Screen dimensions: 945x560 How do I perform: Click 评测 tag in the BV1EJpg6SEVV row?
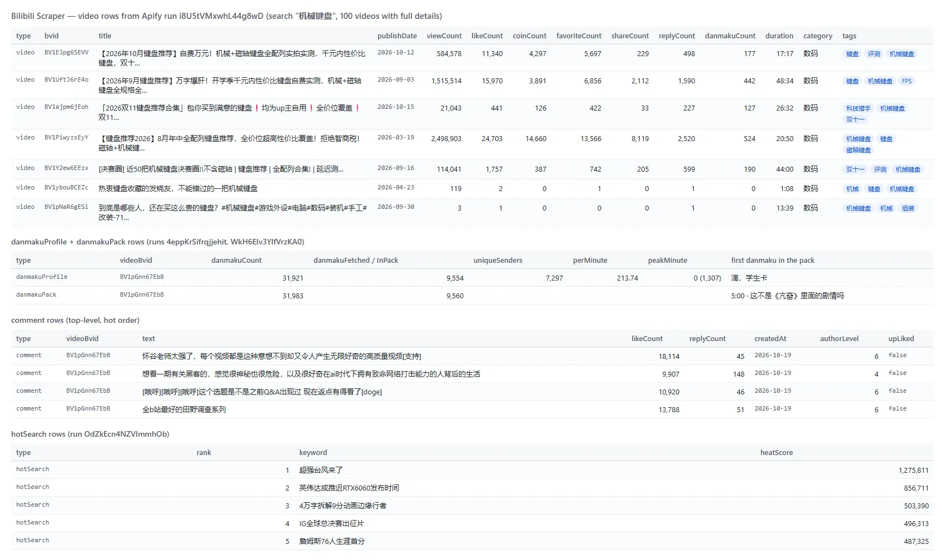tap(874, 54)
